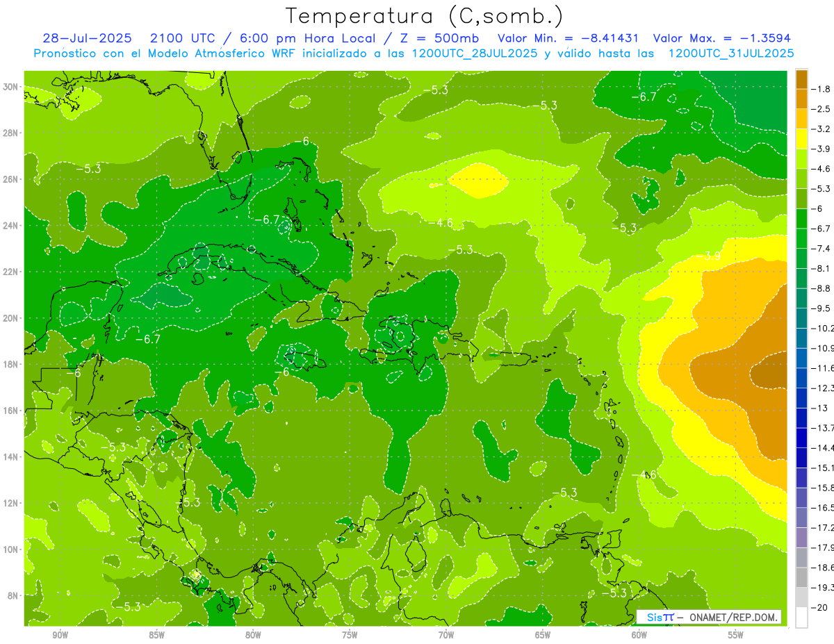The width and height of the screenshot is (834, 644).
Task: Select the date text "28-Jul-2025"
Action: pos(86,38)
